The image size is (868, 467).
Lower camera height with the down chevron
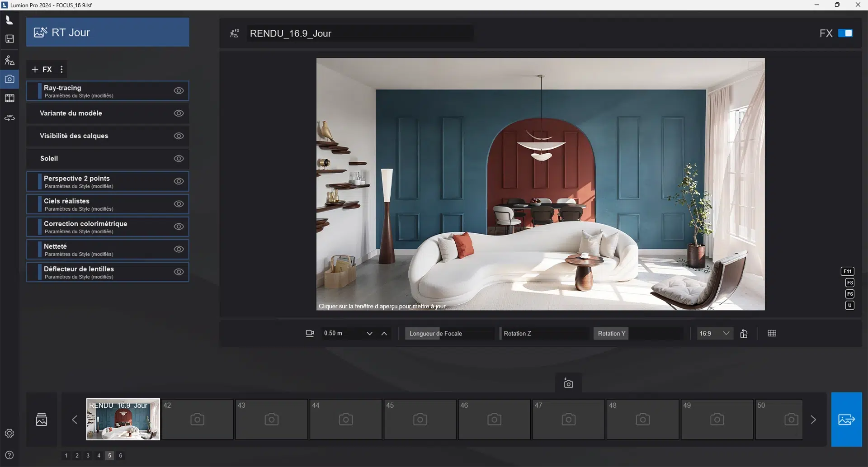[369, 334]
